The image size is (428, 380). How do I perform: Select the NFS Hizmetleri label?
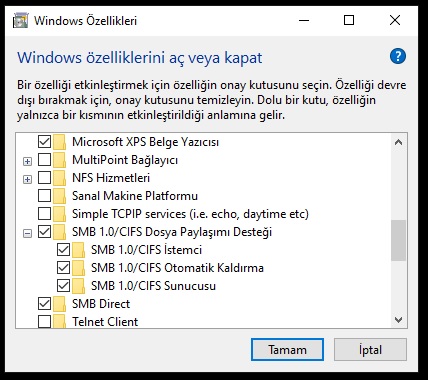(x=111, y=178)
